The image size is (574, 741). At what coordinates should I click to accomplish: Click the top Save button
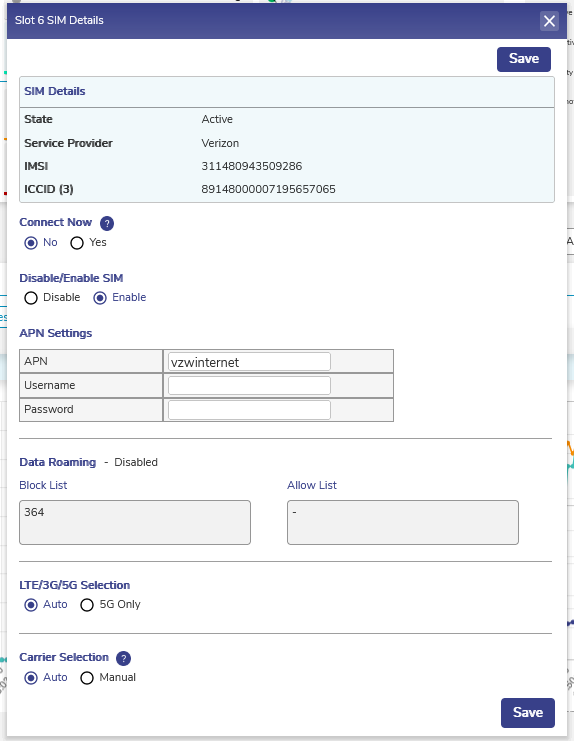click(x=523, y=59)
